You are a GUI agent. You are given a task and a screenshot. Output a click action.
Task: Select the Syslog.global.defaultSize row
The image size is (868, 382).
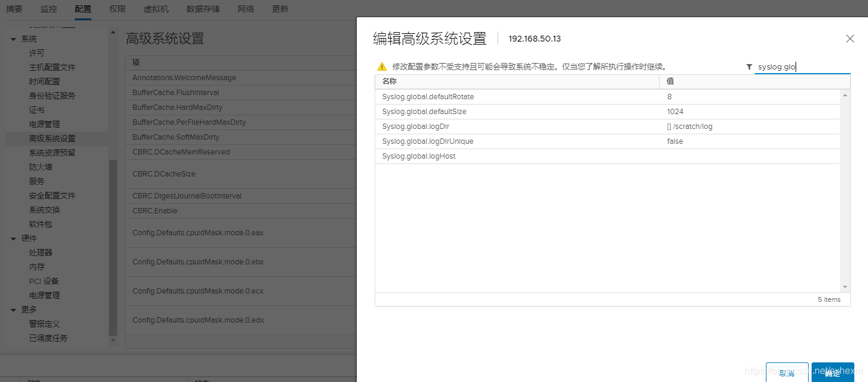tap(607, 112)
